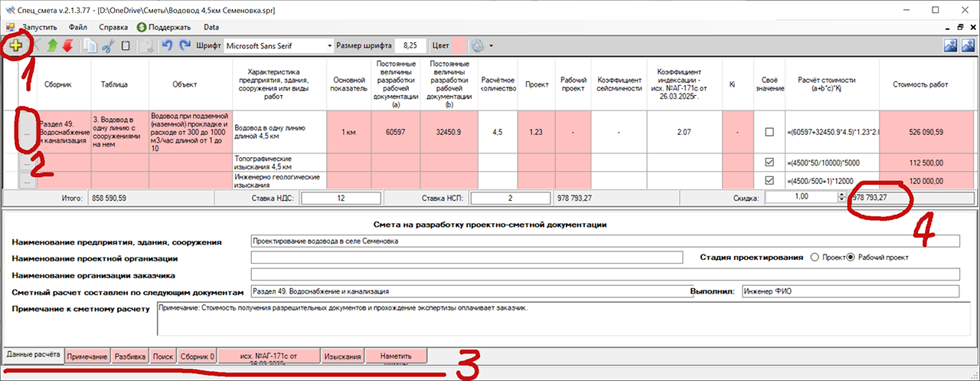The image size is (980, 381).
Task: Open the Файл menu
Action: (77, 27)
